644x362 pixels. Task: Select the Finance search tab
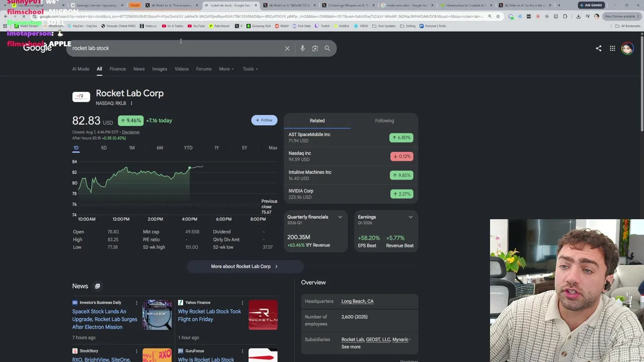click(118, 69)
